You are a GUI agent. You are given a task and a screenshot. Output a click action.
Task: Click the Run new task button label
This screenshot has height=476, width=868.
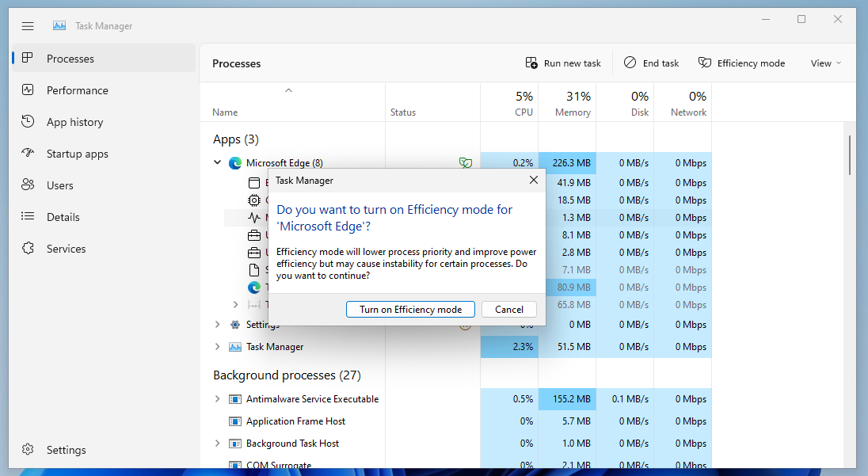[572, 63]
